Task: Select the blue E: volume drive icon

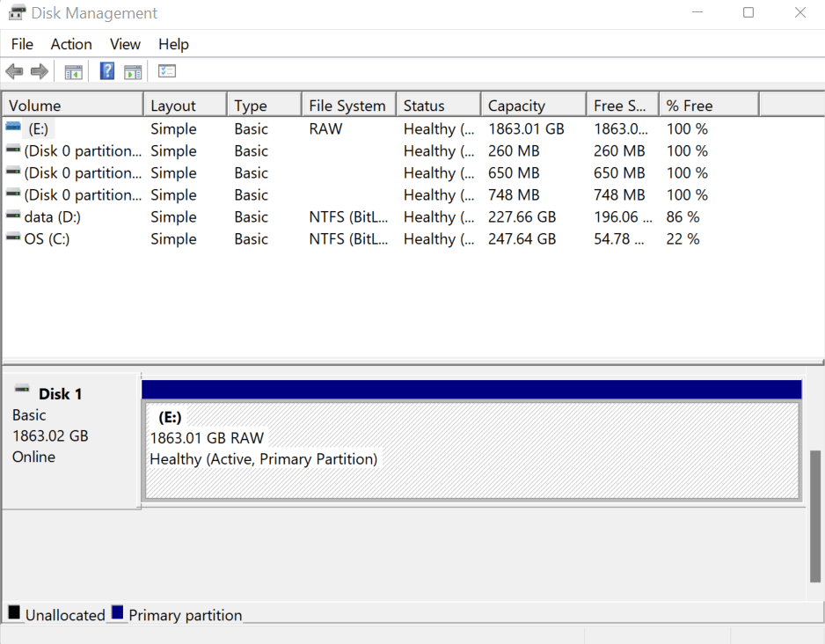Action: point(13,127)
